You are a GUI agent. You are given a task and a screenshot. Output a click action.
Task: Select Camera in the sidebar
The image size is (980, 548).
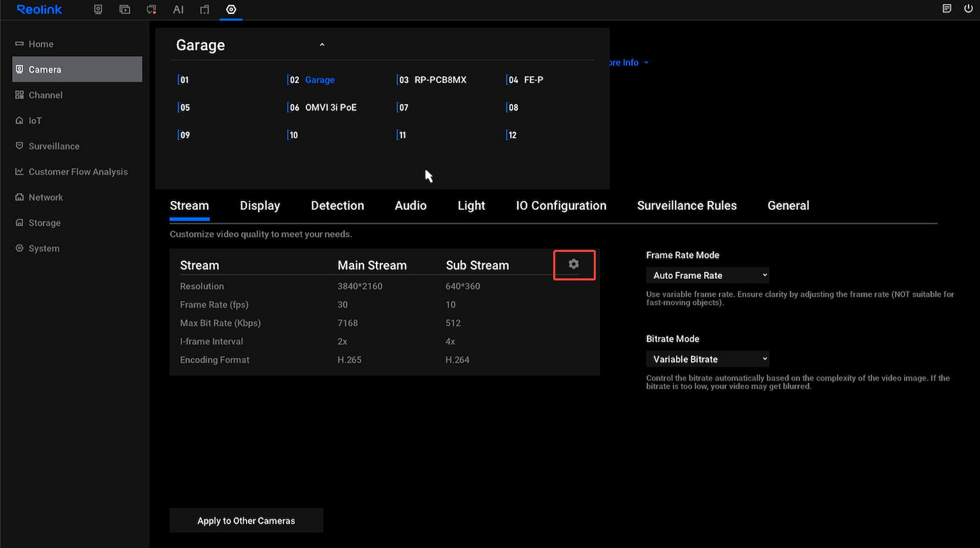pos(77,69)
